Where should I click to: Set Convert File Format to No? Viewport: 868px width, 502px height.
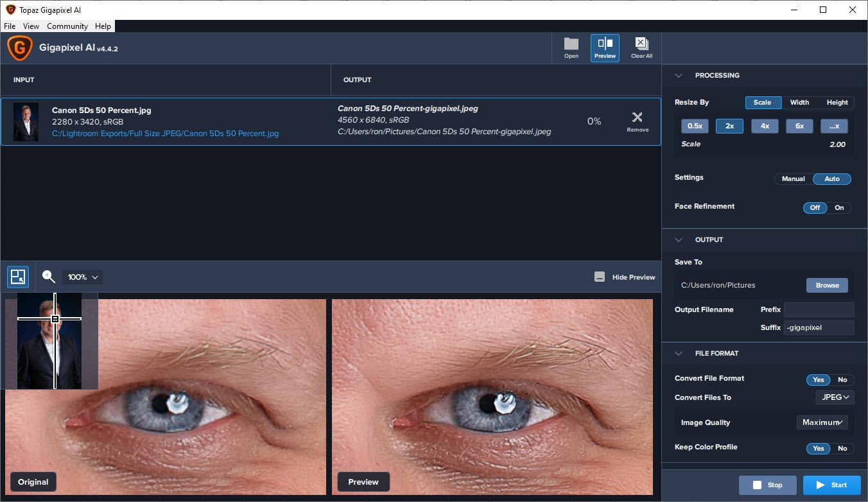(842, 380)
